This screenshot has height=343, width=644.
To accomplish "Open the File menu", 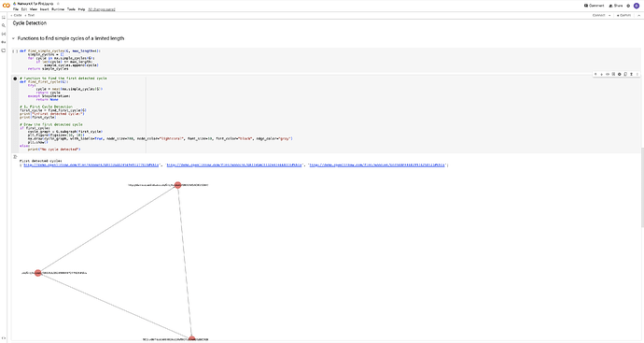I will tap(16, 9).
